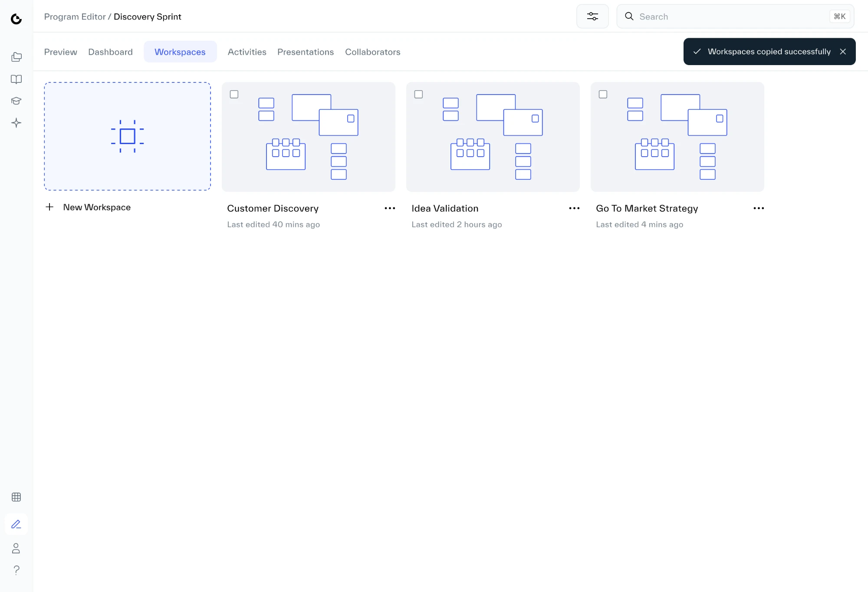Click the help question mark icon

16,570
